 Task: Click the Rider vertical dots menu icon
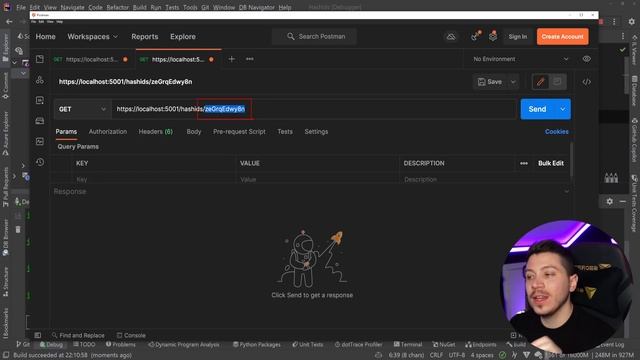[614, 21]
